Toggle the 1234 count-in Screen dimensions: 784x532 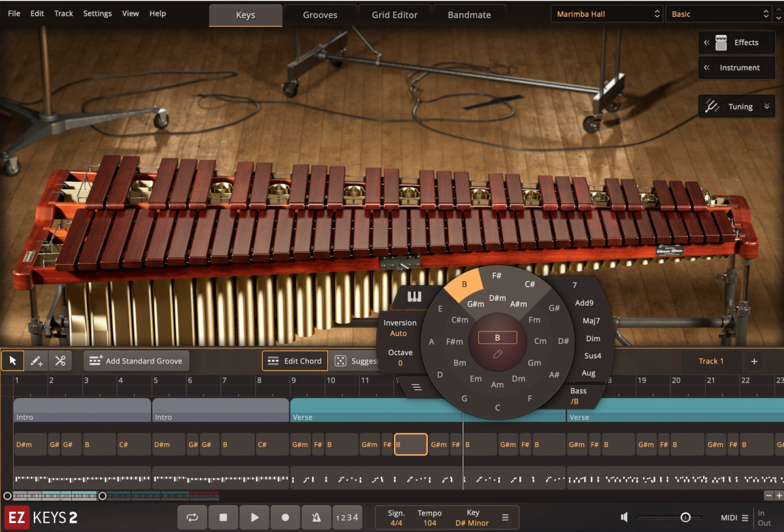[347, 517]
